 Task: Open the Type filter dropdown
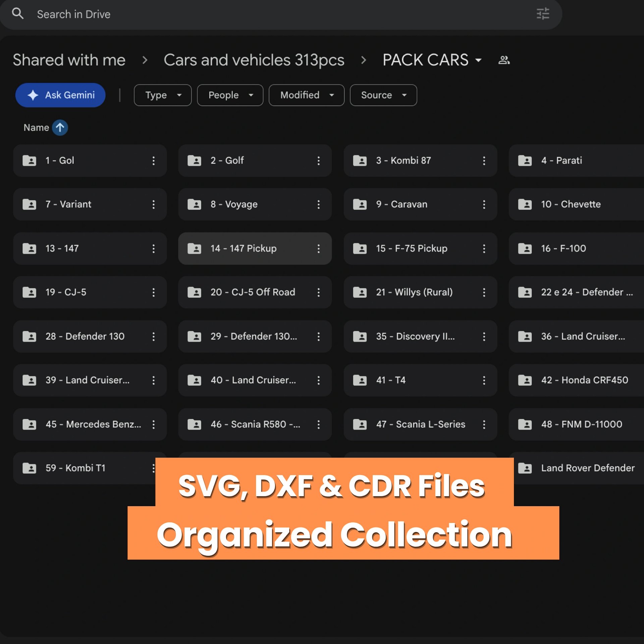pos(163,95)
